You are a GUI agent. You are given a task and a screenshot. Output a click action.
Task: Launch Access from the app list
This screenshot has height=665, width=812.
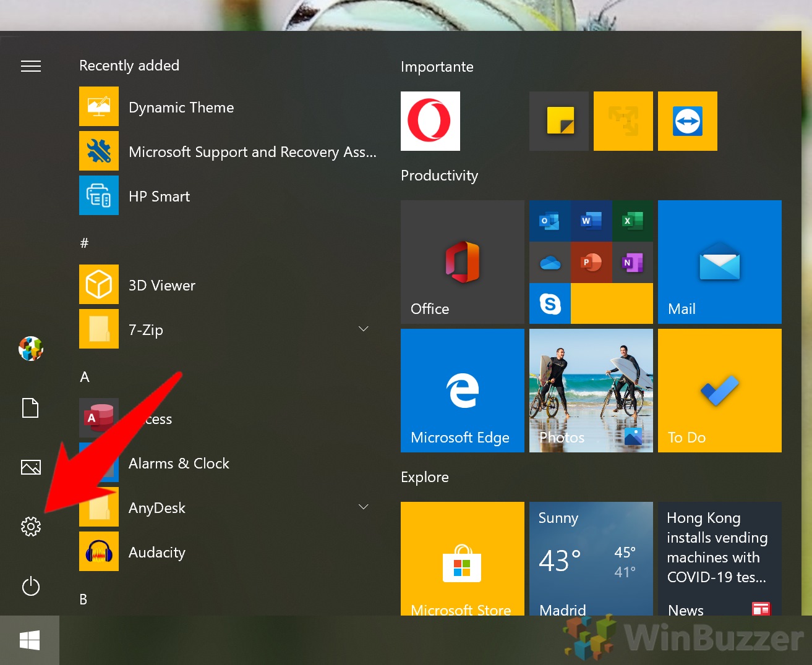[228, 418]
